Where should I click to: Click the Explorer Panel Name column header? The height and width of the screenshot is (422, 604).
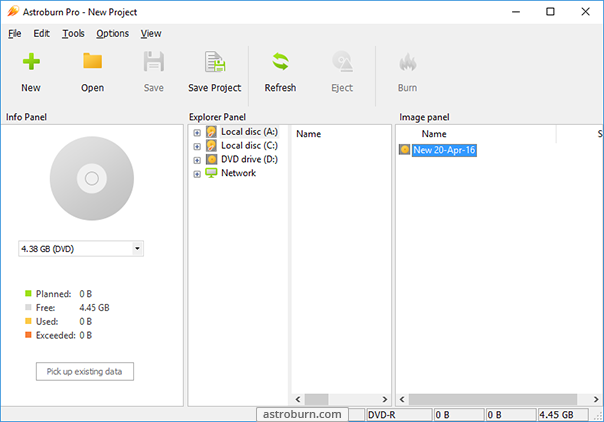point(309,134)
